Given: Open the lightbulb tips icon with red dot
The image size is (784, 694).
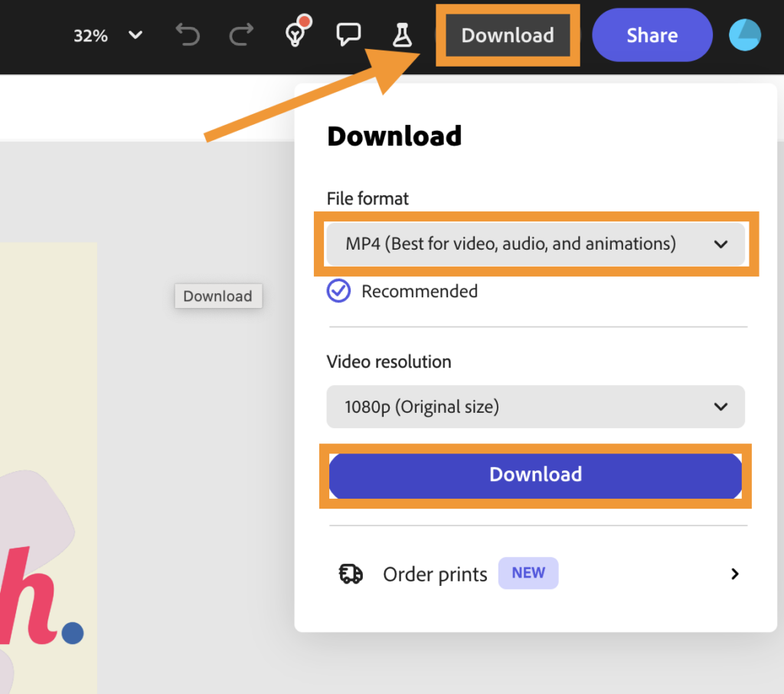Looking at the screenshot, I should [x=296, y=34].
